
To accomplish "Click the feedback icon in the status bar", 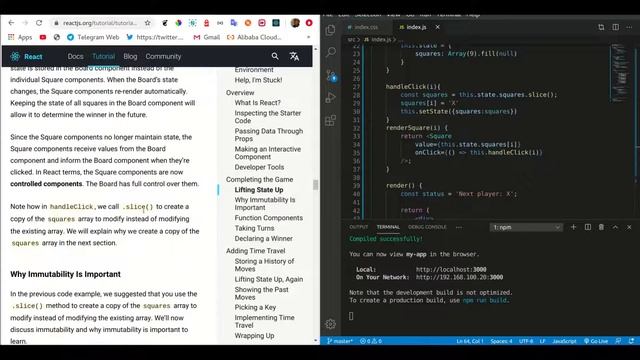I will (x=618, y=341).
